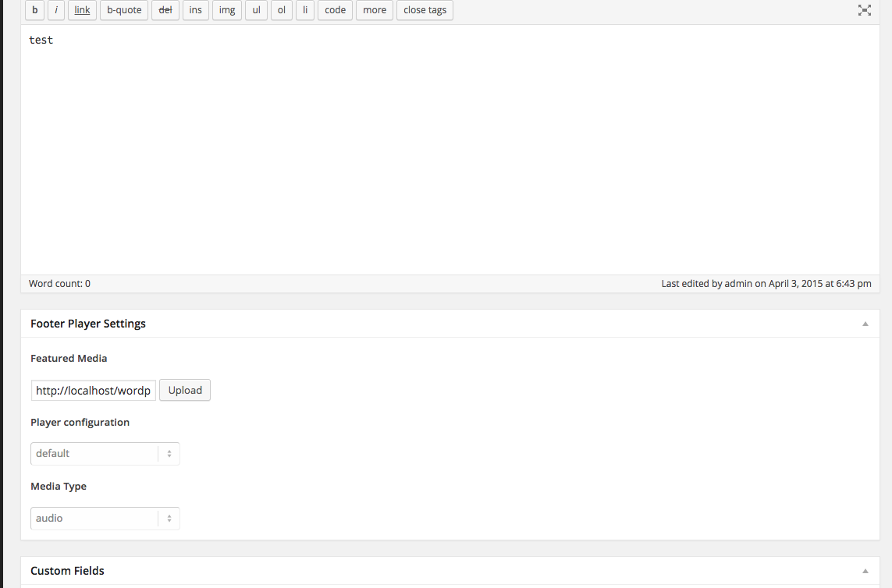Screen dimensions: 892x588
Task: Add a list item using li
Action: [x=304, y=10]
